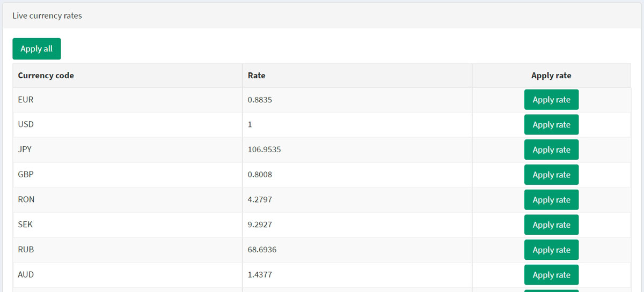The height and width of the screenshot is (292, 644).
Task: Select the AUD currency code cell
Action: pyautogui.click(x=26, y=274)
